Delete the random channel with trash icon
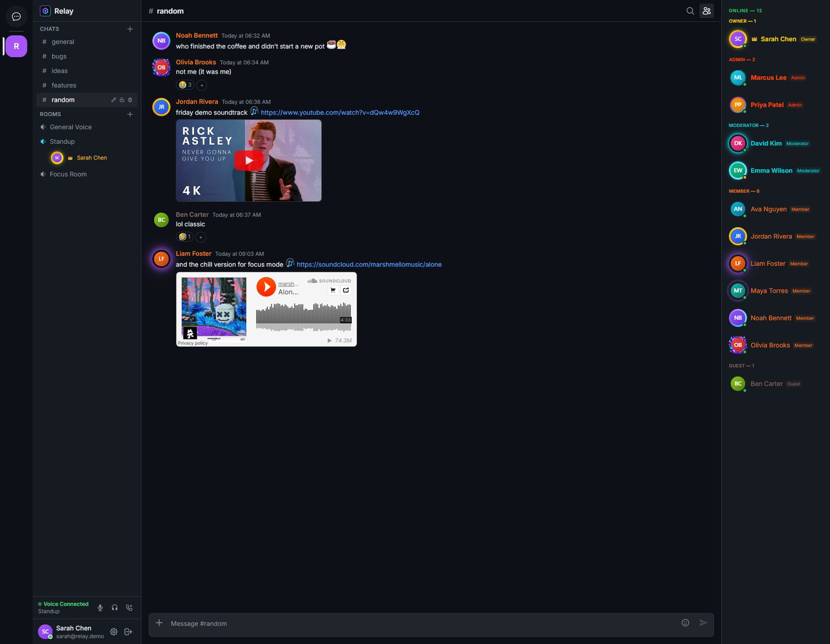The width and height of the screenshot is (830, 644). pos(130,100)
